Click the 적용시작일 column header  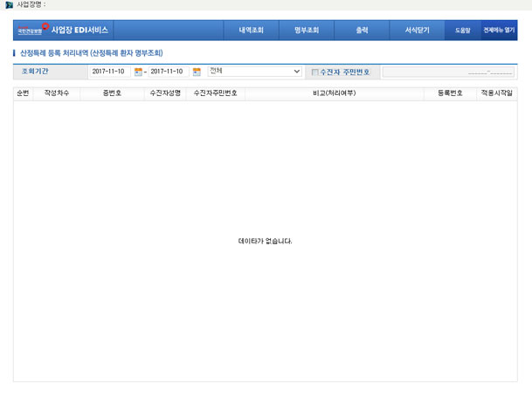coord(496,92)
